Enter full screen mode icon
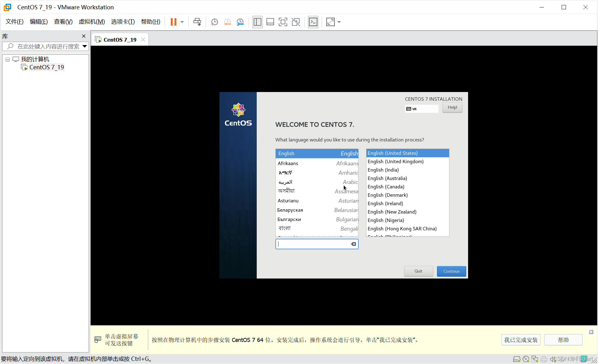 283,22
